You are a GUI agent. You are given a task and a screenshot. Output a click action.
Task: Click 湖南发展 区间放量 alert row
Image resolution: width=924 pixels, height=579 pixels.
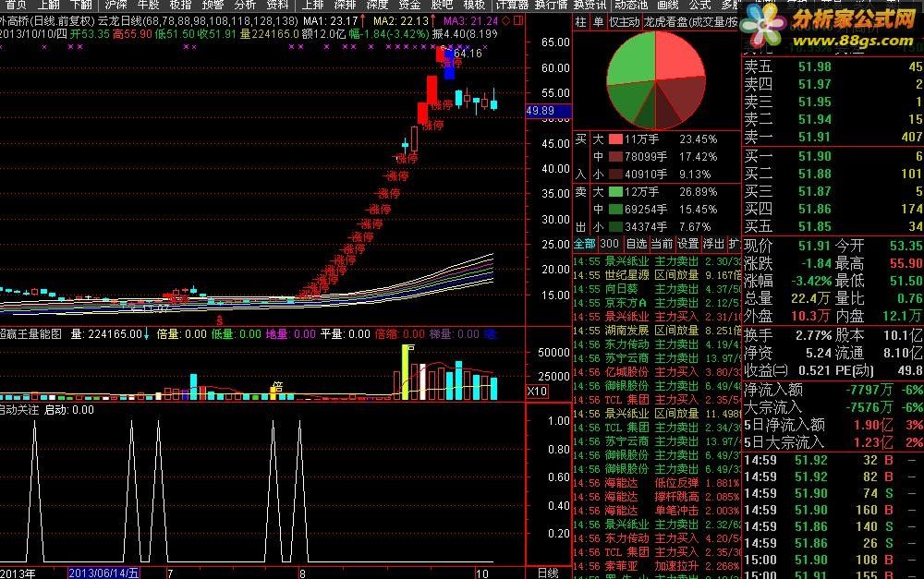[x=656, y=331]
